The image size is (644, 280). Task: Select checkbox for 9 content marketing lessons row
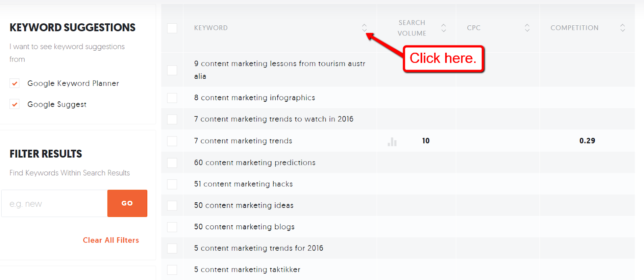[x=172, y=70]
